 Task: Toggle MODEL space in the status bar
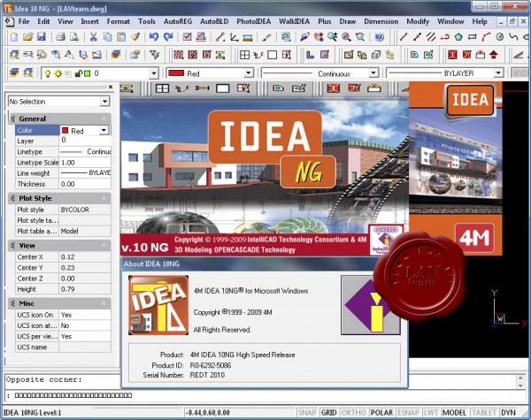454,413
